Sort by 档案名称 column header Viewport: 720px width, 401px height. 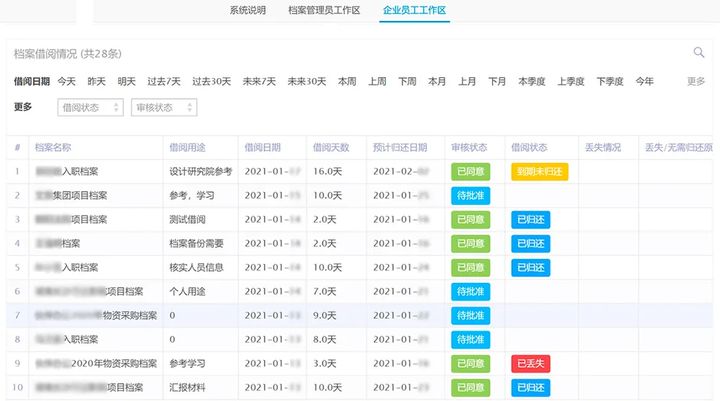(x=53, y=147)
